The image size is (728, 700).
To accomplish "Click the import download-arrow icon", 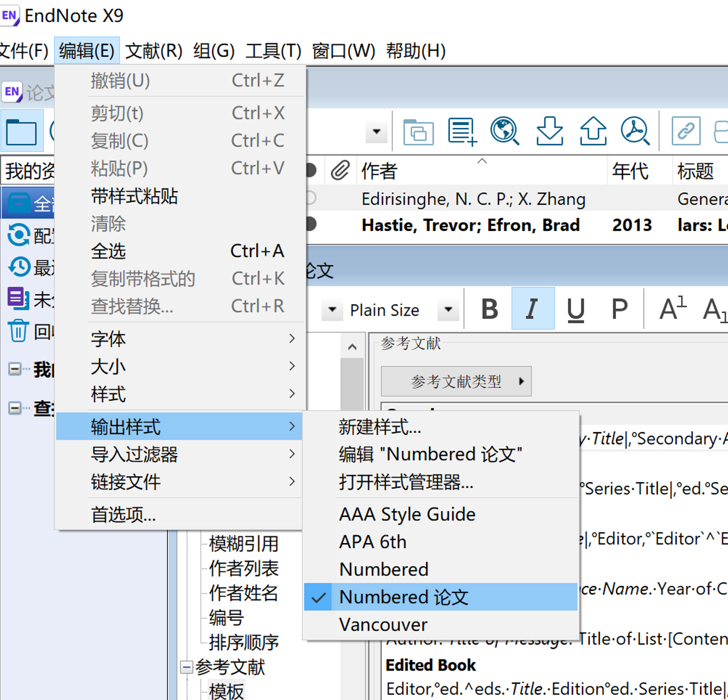I will pyautogui.click(x=550, y=131).
